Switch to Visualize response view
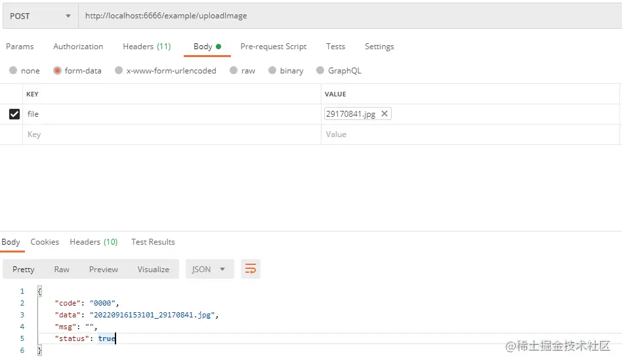This screenshot has height=364, width=622. pyautogui.click(x=154, y=270)
